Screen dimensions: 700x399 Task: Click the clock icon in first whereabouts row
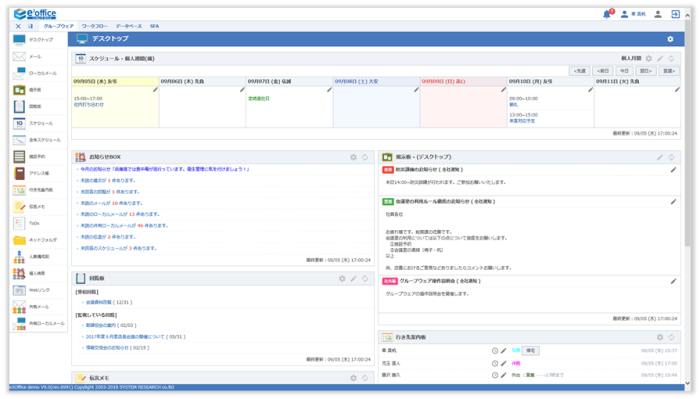tap(495, 351)
